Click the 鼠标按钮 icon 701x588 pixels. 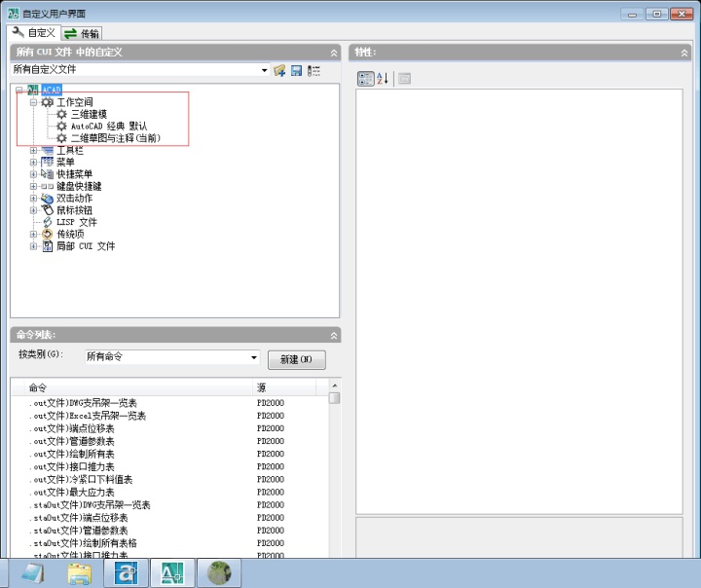tap(47, 210)
